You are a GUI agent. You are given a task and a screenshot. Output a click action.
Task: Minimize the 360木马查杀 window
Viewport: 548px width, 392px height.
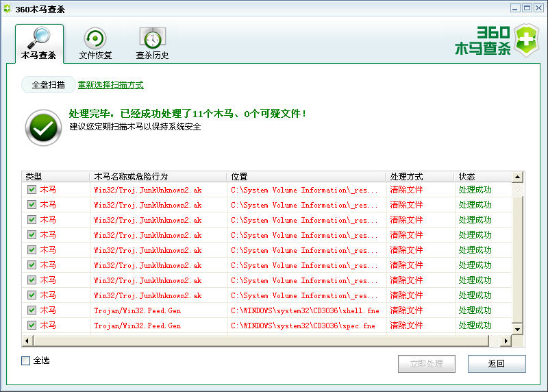(515, 8)
